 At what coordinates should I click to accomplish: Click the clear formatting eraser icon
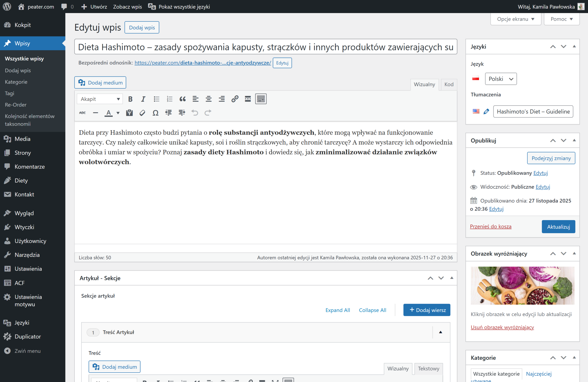point(142,113)
